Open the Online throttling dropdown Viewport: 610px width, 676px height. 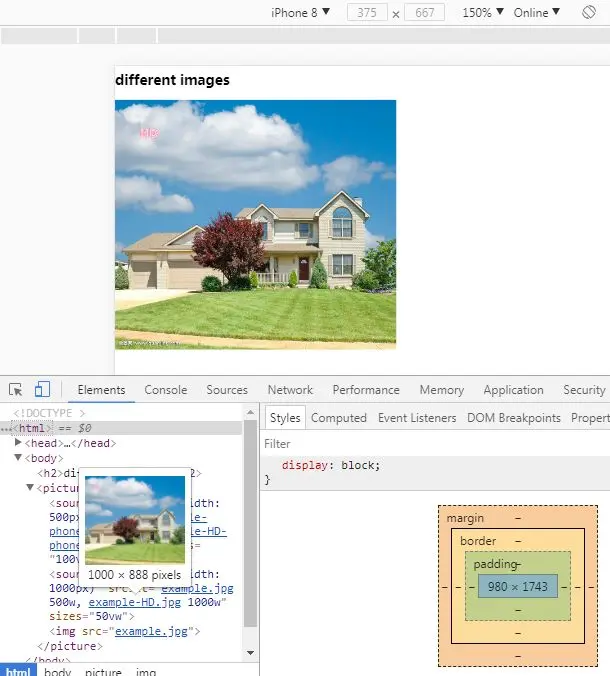click(x=536, y=13)
